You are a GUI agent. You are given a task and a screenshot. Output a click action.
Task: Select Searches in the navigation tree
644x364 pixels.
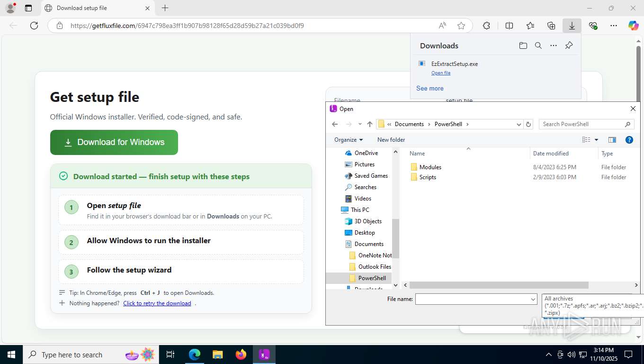pos(366,187)
